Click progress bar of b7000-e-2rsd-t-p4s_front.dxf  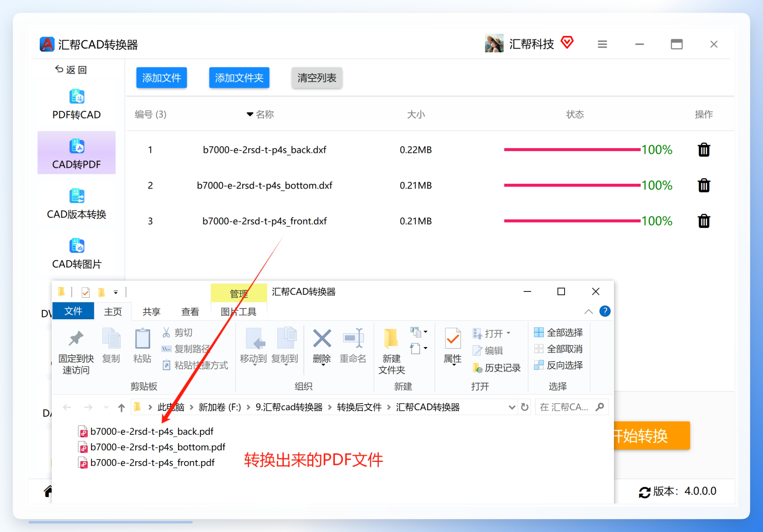point(572,221)
